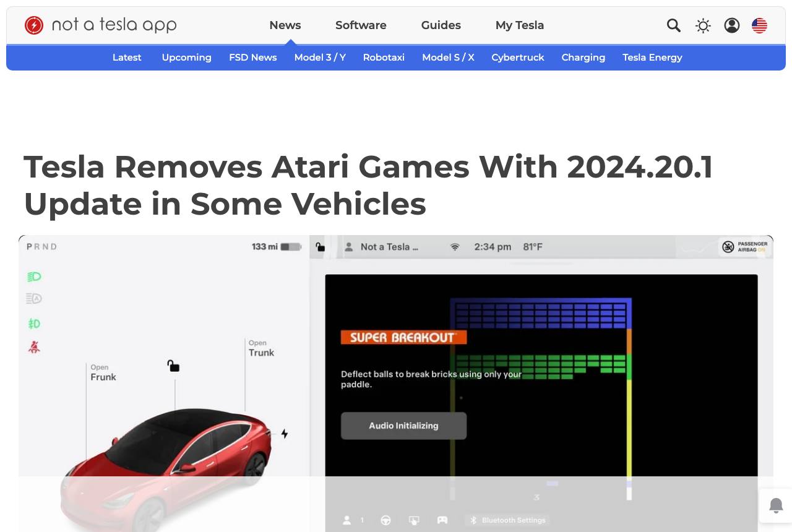
Task: Click the 'not a tesla app' site name
Action: pyautogui.click(x=114, y=25)
